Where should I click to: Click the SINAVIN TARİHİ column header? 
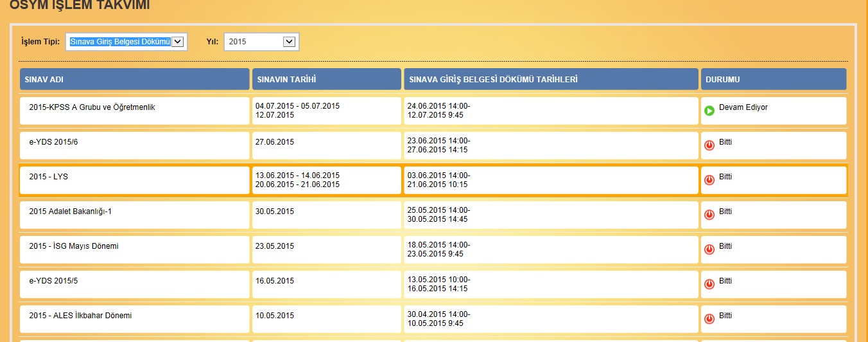[x=327, y=79]
